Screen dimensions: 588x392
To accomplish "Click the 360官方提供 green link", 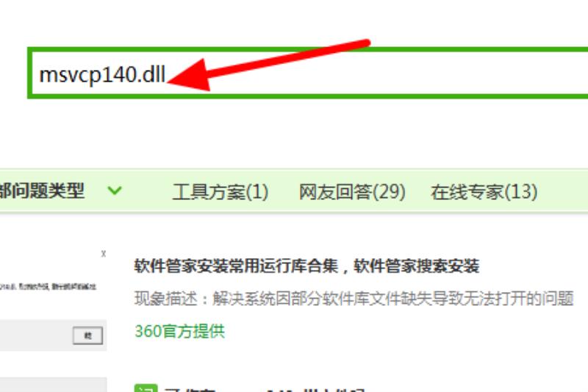I will click(179, 331).
